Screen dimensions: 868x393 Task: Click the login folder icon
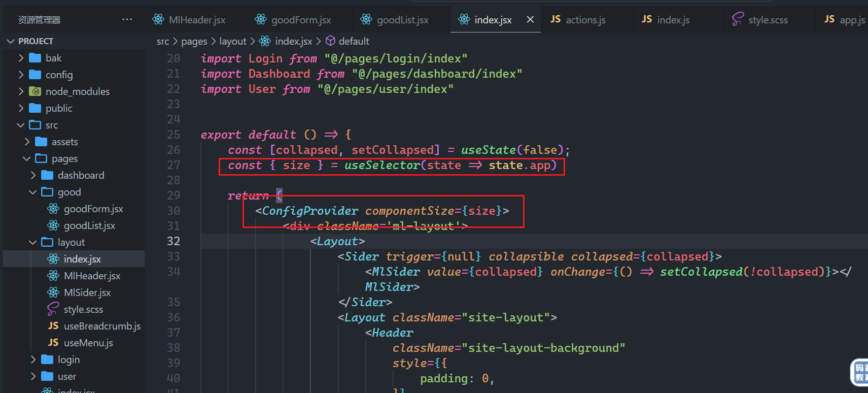[47, 359]
